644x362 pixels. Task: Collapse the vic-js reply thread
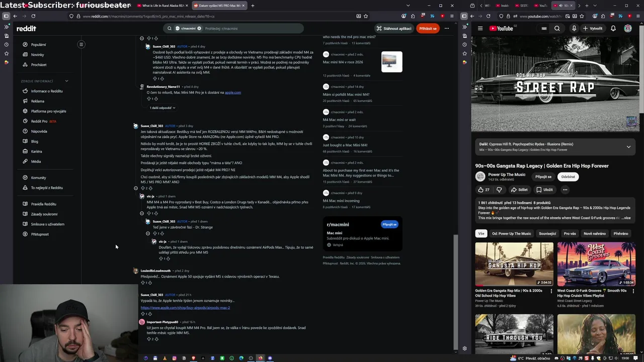142,213
